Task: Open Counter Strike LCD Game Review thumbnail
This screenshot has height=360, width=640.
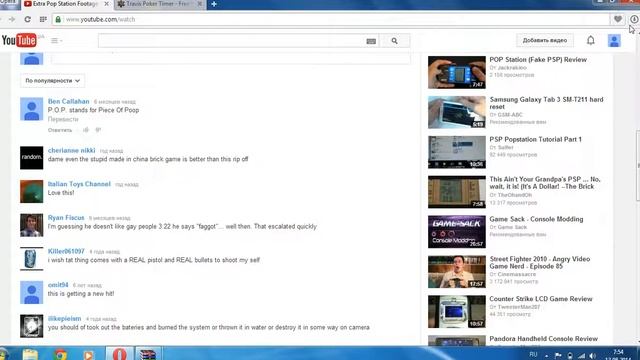Action: pyautogui.click(x=457, y=312)
